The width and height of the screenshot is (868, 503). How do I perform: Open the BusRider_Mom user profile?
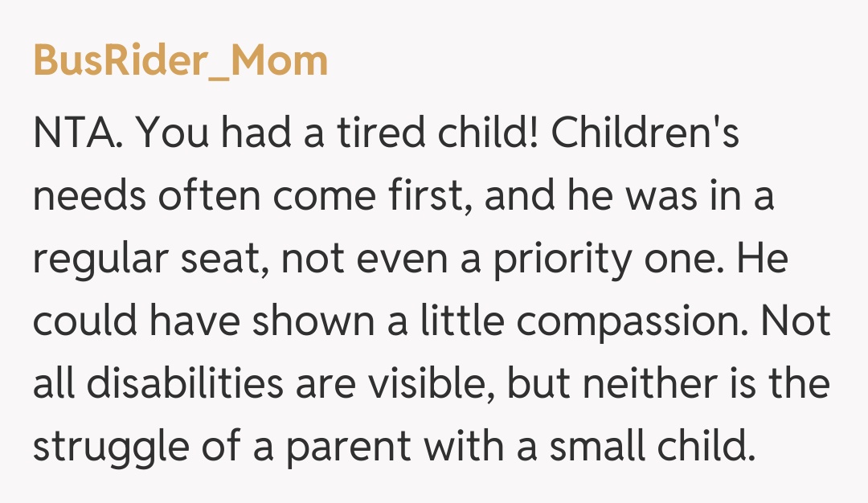[181, 60]
